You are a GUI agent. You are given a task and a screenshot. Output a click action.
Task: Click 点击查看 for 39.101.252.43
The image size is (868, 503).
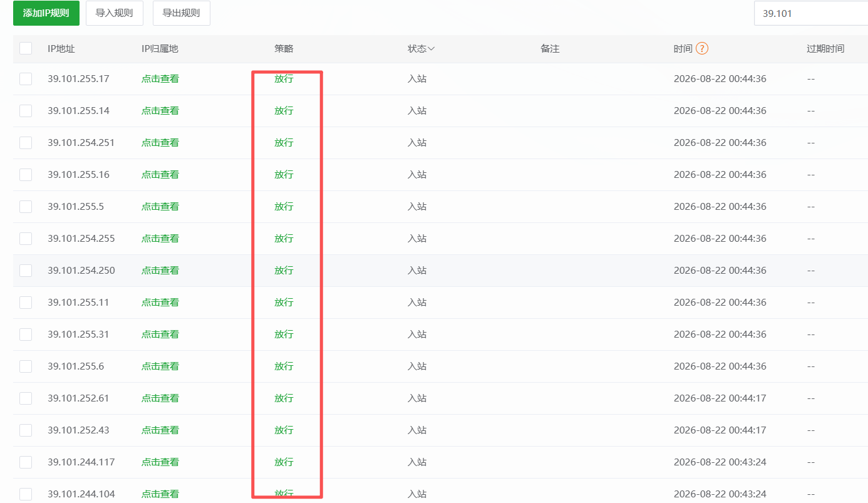pos(160,430)
